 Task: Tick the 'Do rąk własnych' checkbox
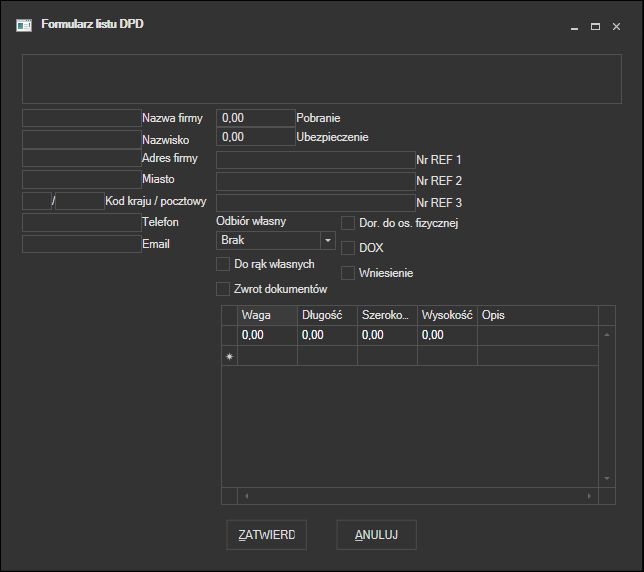tap(223, 264)
